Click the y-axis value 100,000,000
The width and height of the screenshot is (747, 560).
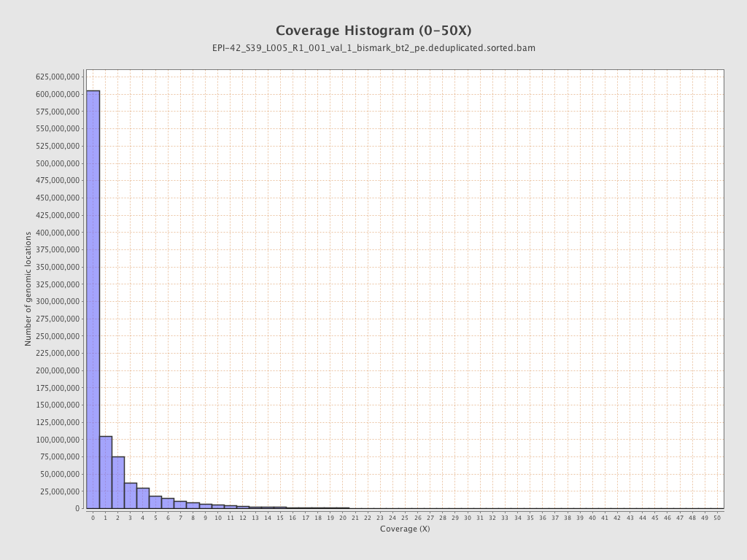(58, 440)
